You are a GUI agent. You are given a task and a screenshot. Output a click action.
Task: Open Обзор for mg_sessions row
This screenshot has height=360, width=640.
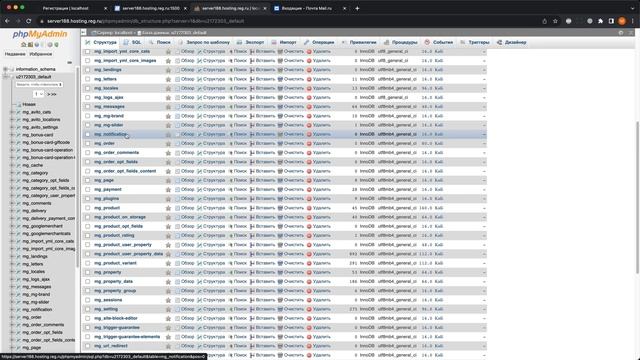point(184,300)
